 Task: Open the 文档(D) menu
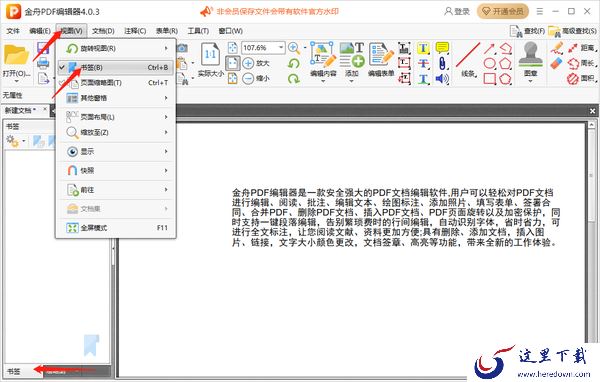pyautogui.click(x=103, y=31)
